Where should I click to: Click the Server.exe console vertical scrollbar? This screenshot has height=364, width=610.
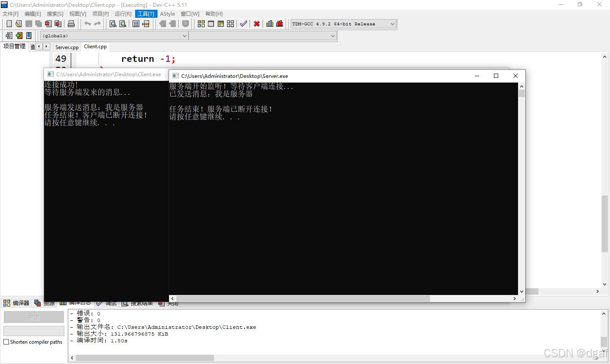(521, 188)
